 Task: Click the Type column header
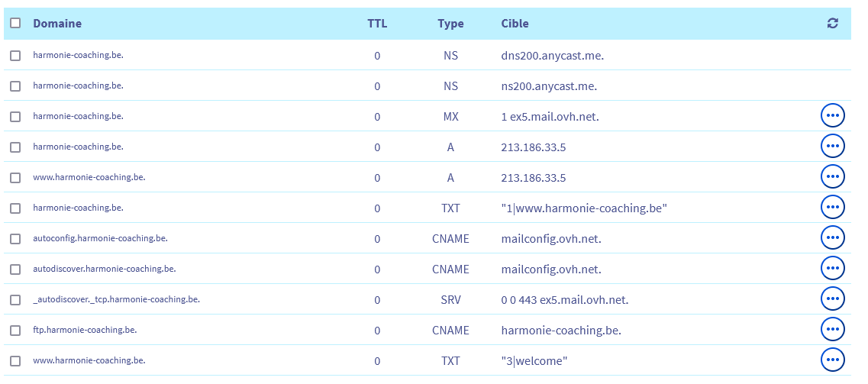[x=450, y=24]
